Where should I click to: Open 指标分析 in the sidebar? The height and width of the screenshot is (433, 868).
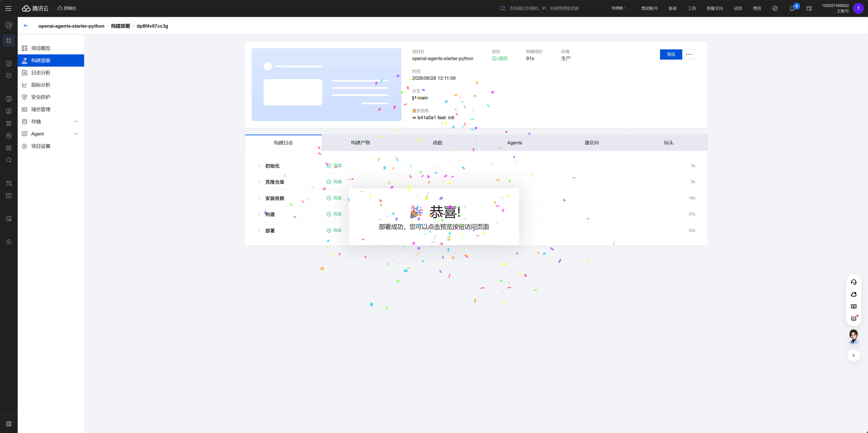51,85
